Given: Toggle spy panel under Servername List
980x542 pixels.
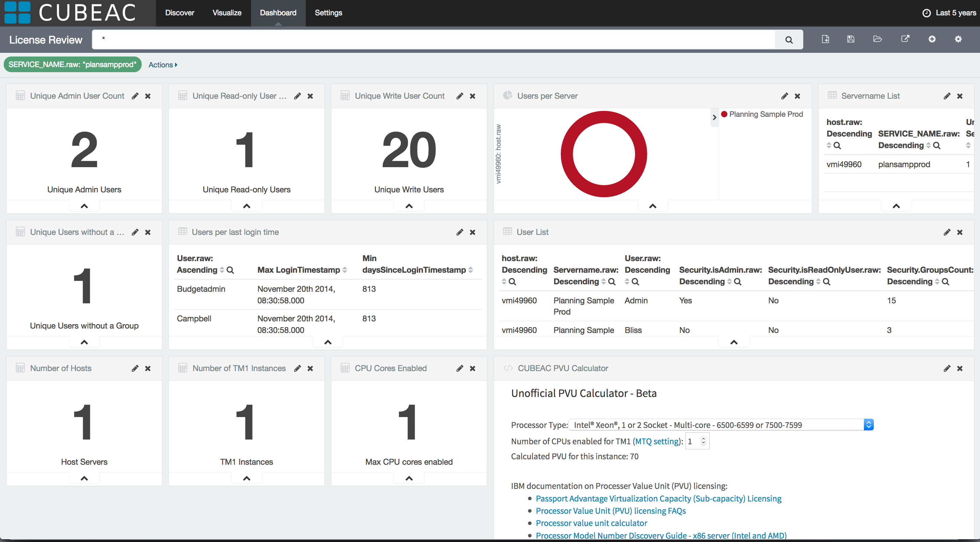Looking at the screenshot, I should tap(896, 206).
